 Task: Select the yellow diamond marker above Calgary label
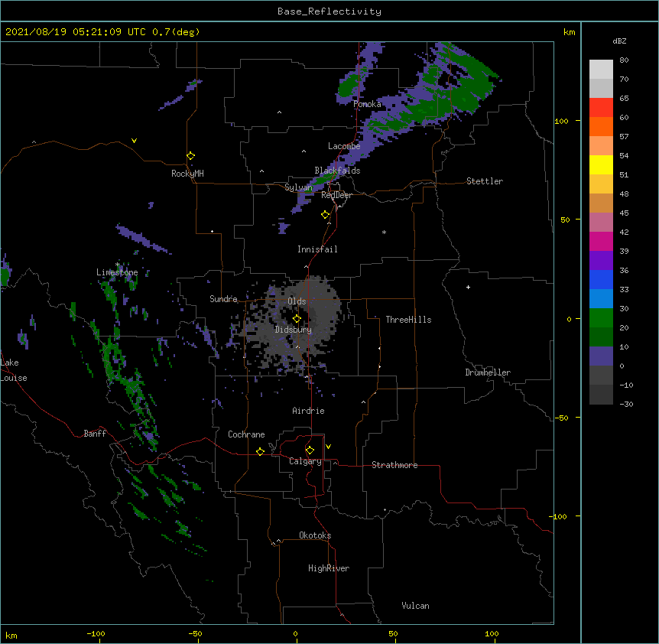click(310, 450)
